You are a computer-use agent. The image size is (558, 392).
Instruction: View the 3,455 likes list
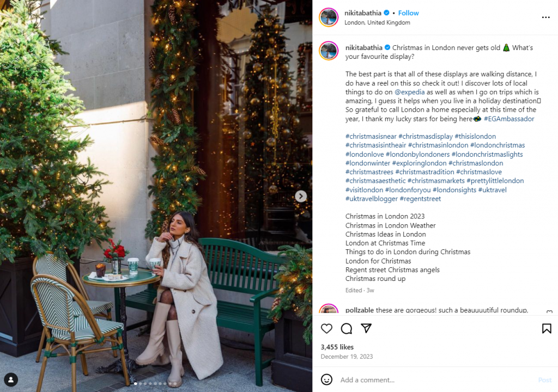point(337,347)
